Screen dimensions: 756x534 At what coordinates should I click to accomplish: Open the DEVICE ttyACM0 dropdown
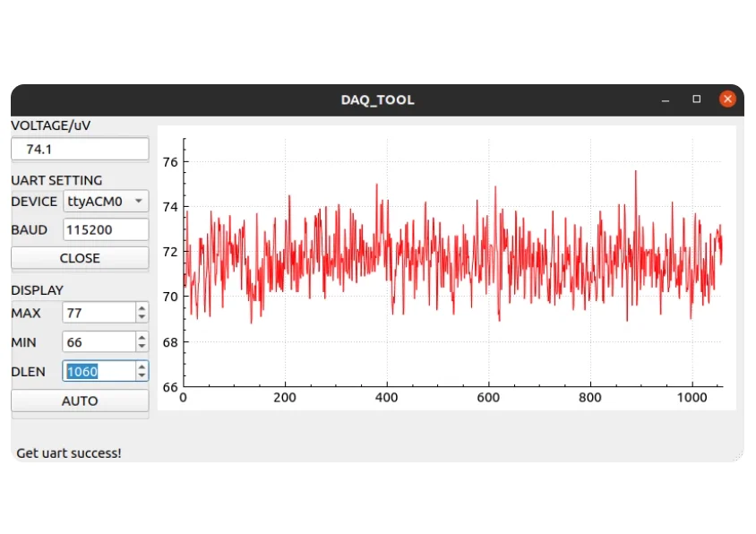[106, 202]
